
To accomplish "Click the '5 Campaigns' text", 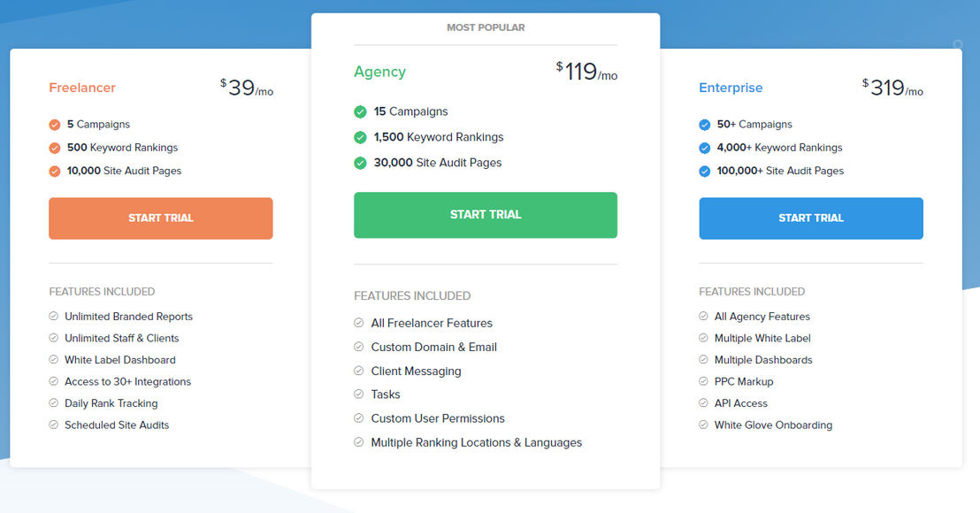I will (x=99, y=125).
